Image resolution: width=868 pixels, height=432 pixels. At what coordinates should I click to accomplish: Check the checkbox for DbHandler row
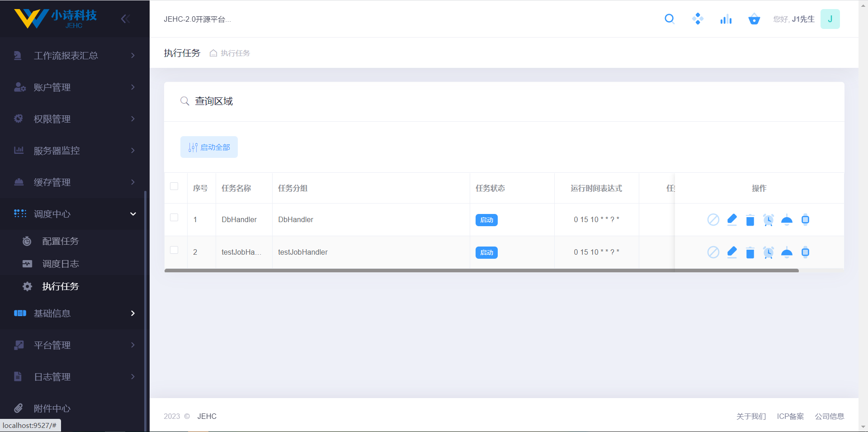(x=174, y=218)
